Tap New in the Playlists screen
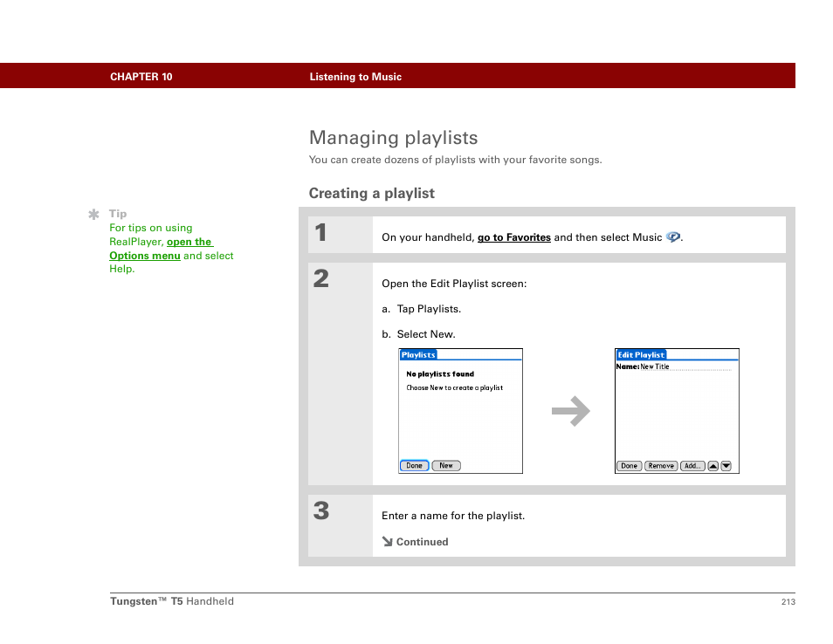833x644 pixels. coord(446,466)
